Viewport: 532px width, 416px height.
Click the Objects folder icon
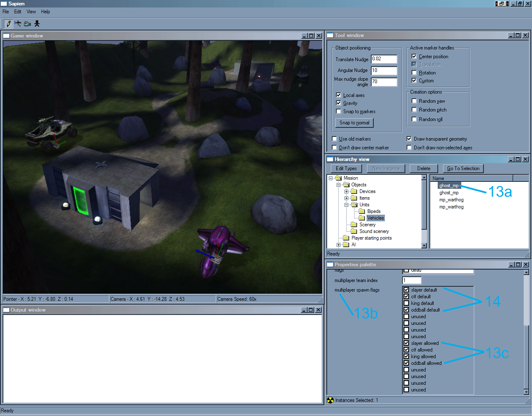coord(346,185)
